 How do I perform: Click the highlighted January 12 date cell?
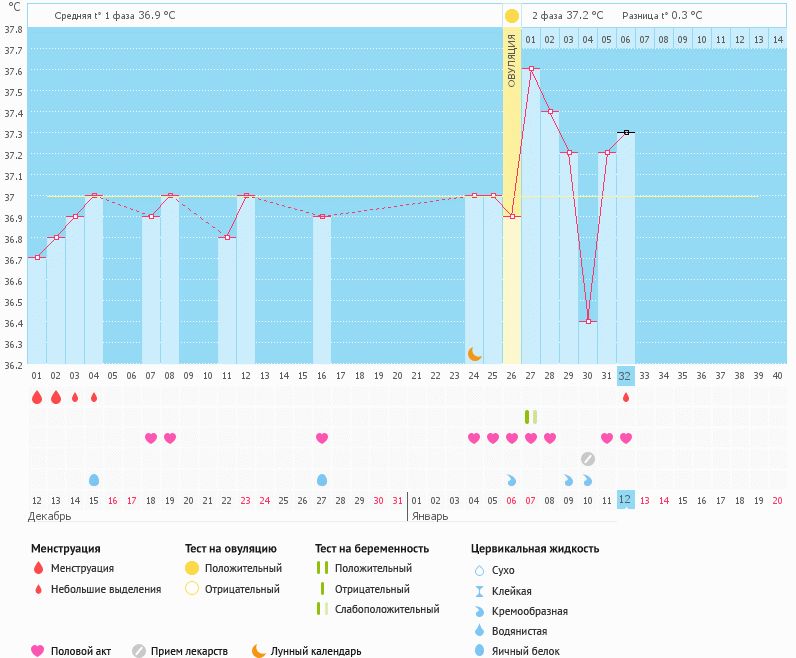pos(626,500)
